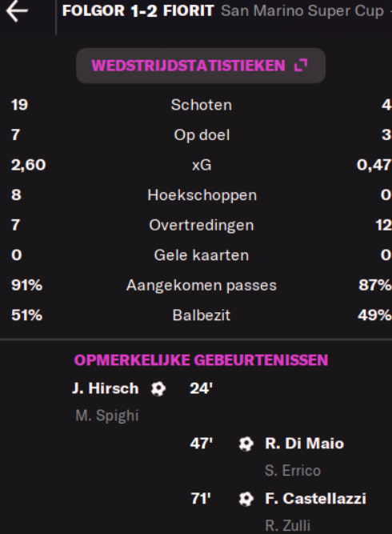This screenshot has width=392, height=534.
Task: Select the Balbezit statistic row
Action: (x=202, y=315)
